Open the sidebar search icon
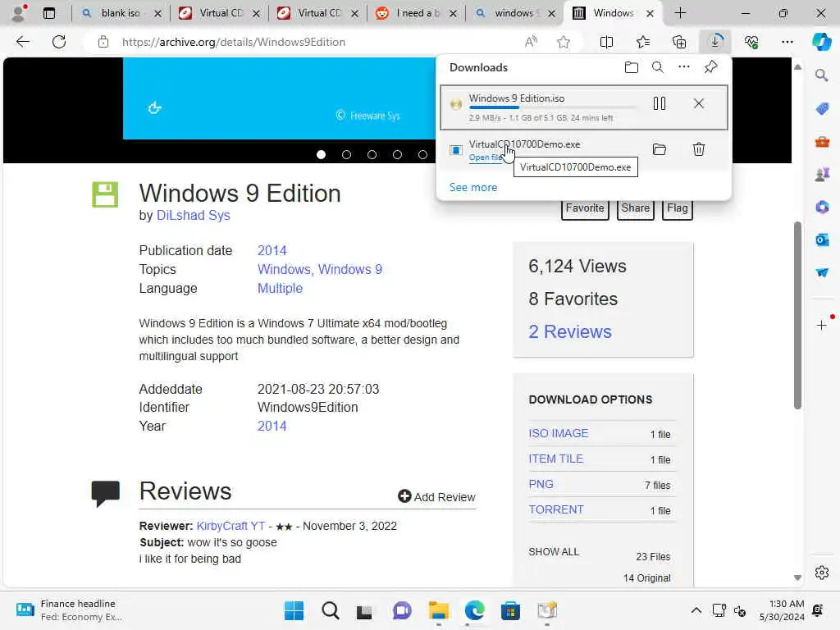This screenshot has width=840, height=630. (x=822, y=75)
